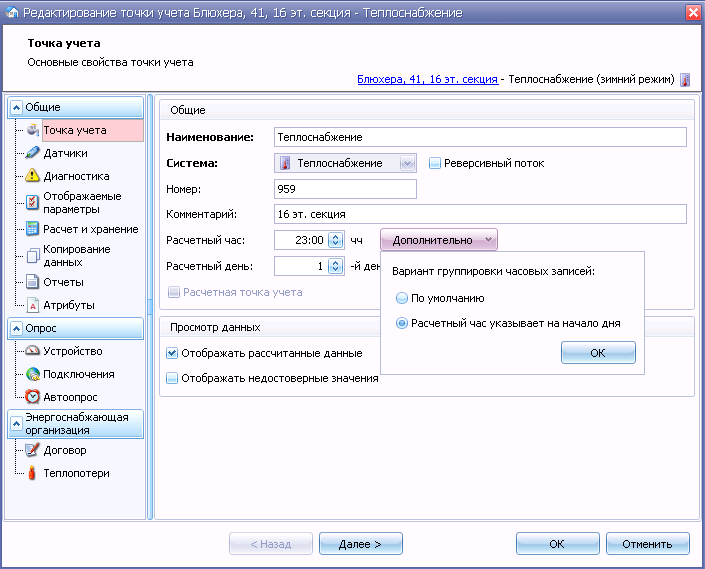Open the Блюхера, 41, 16 эт. секция link

(x=427, y=80)
